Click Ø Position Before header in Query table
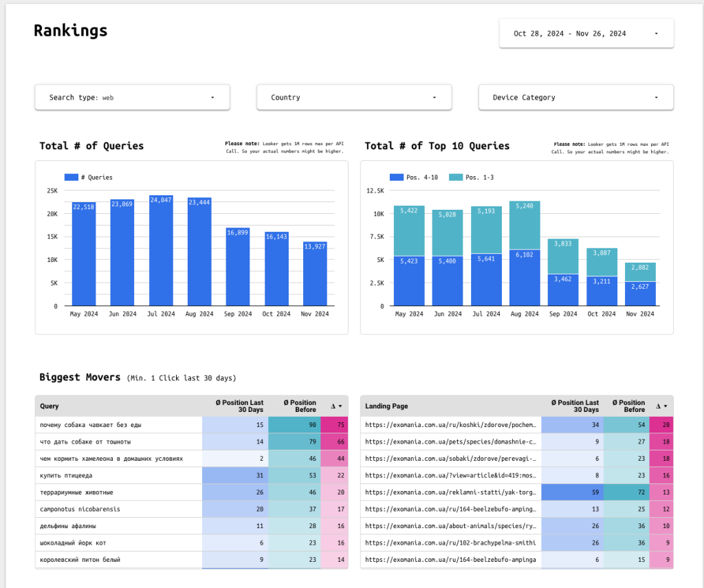 coord(299,406)
